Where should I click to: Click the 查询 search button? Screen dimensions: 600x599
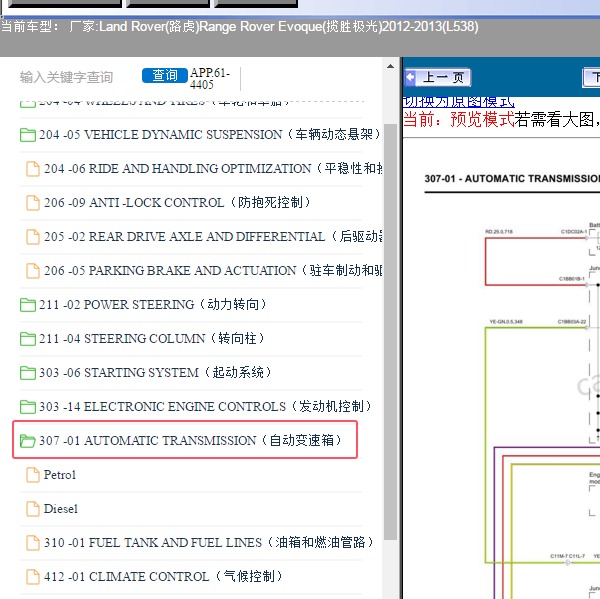(165, 75)
